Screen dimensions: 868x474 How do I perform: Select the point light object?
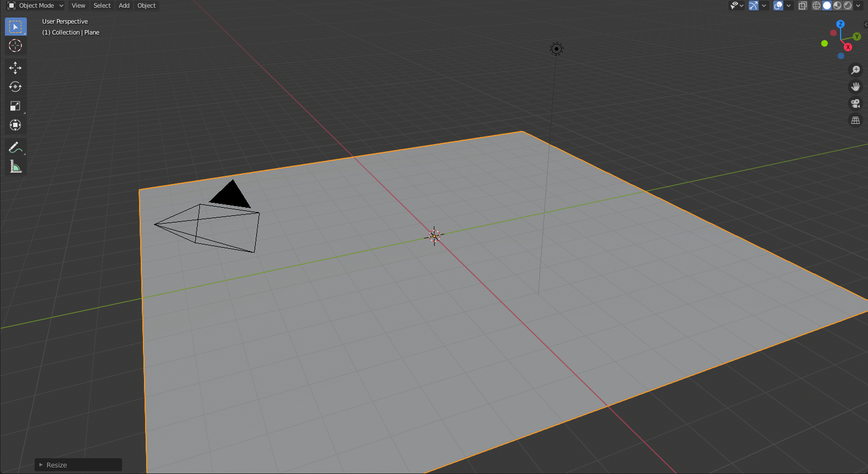[556, 49]
